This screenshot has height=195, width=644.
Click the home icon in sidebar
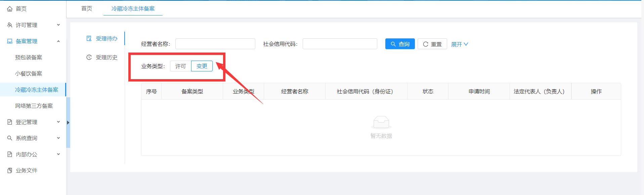pyautogui.click(x=10, y=9)
